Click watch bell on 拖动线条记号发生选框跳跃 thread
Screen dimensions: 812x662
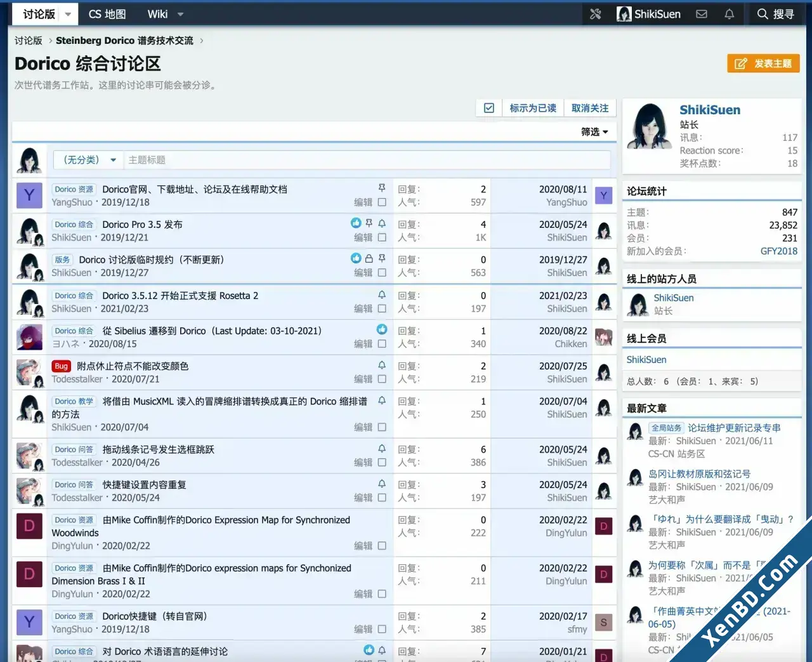click(382, 448)
